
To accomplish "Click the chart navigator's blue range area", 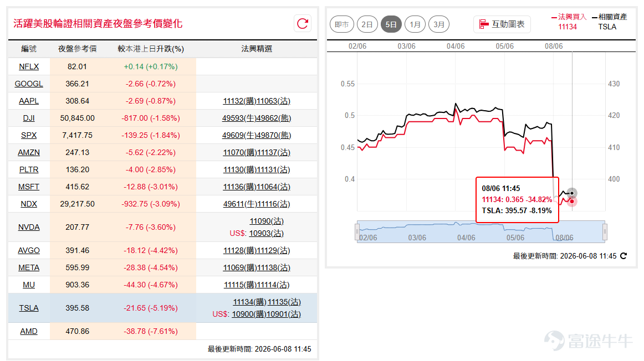I will 481,232.
